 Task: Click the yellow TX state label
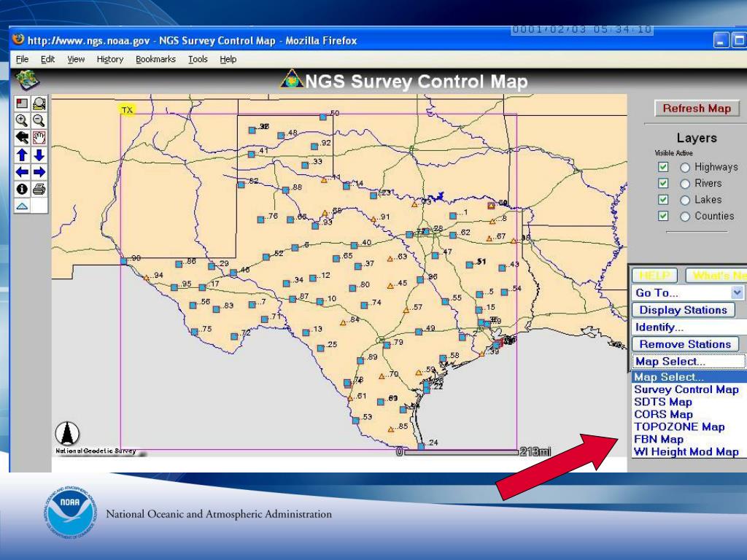point(127,110)
